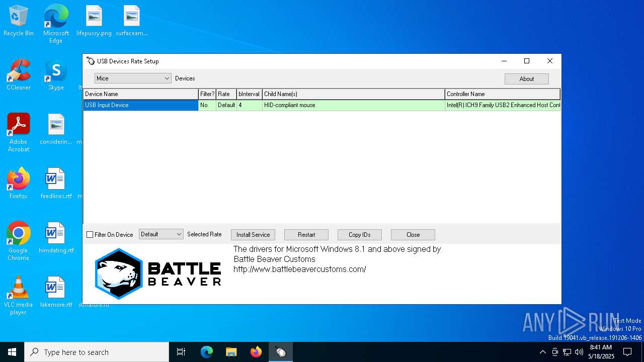Click the Restart button
644x362 pixels.
click(x=306, y=235)
